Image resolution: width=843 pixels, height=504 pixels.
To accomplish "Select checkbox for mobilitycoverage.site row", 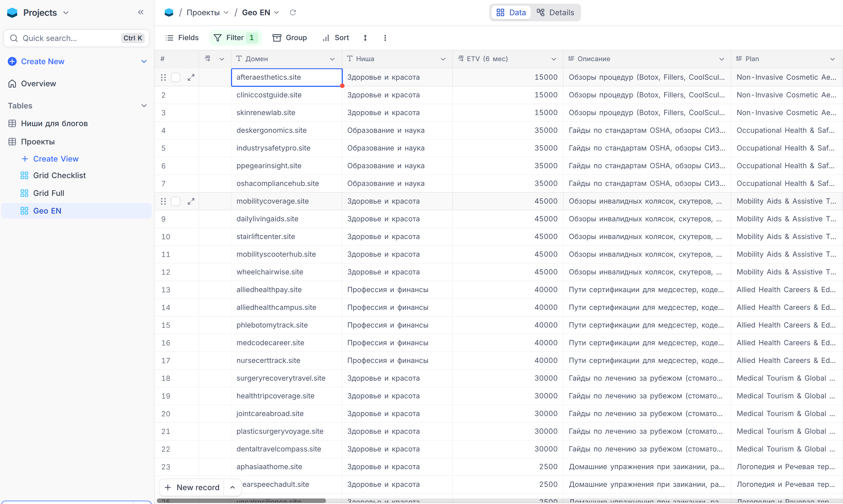I will pyautogui.click(x=175, y=201).
